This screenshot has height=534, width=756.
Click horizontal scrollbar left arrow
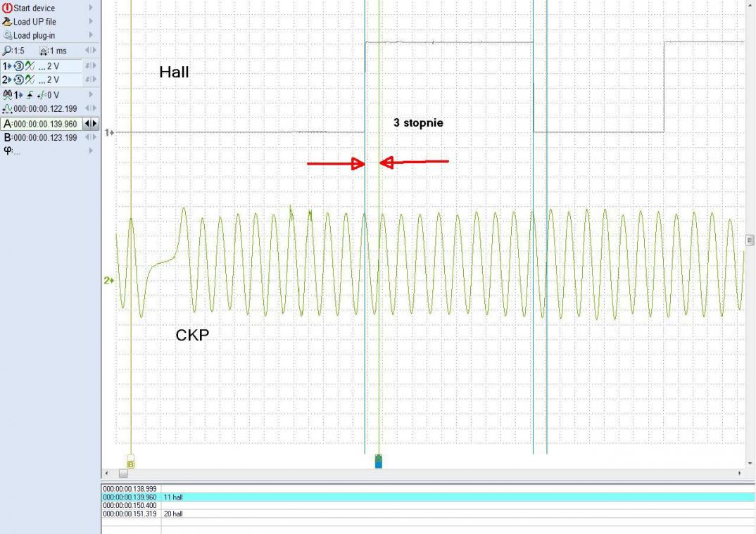pyautogui.click(x=106, y=473)
